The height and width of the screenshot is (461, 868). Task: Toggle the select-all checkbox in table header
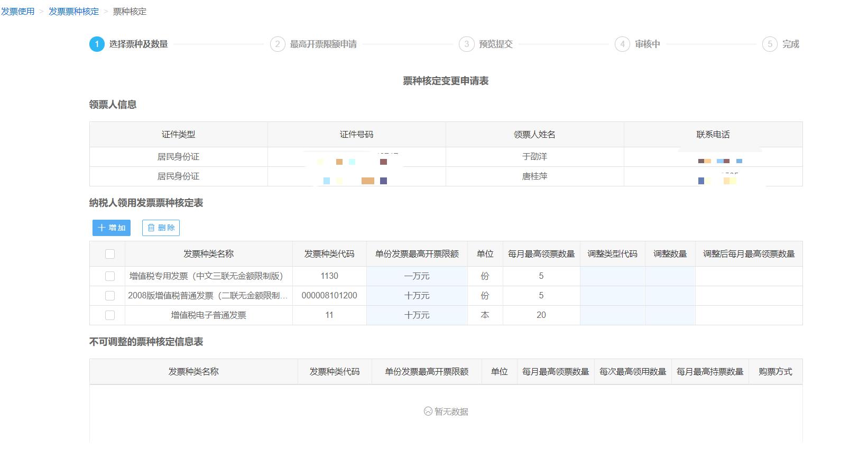(110, 254)
